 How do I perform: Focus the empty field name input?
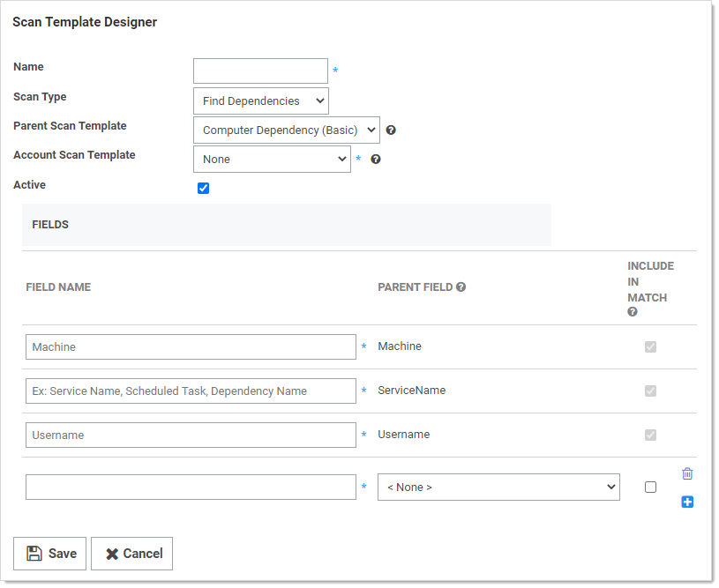pyautogui.click(x=191, y=488)
